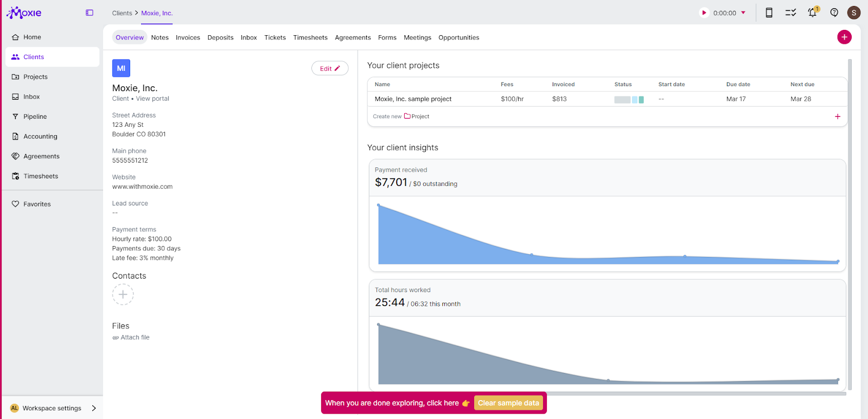Viewport: 868px width, 419px height.
Task: Click the Status column header
Action: pyautogui.click(x=623, y=85)
